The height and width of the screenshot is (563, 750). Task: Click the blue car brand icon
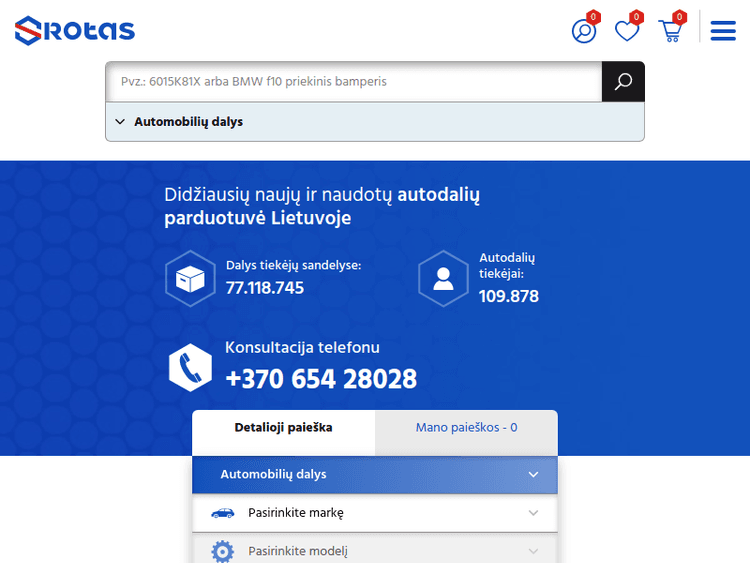tap(222, 513)
